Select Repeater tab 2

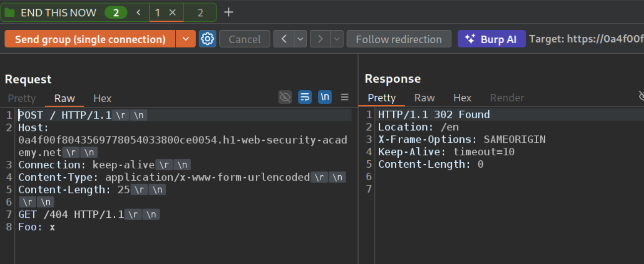(x=200, y=12)
